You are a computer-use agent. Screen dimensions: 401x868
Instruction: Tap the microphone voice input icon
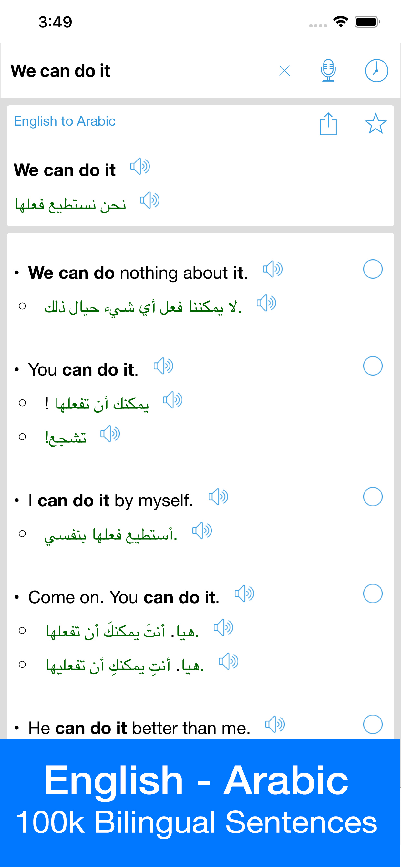point(328,71)
